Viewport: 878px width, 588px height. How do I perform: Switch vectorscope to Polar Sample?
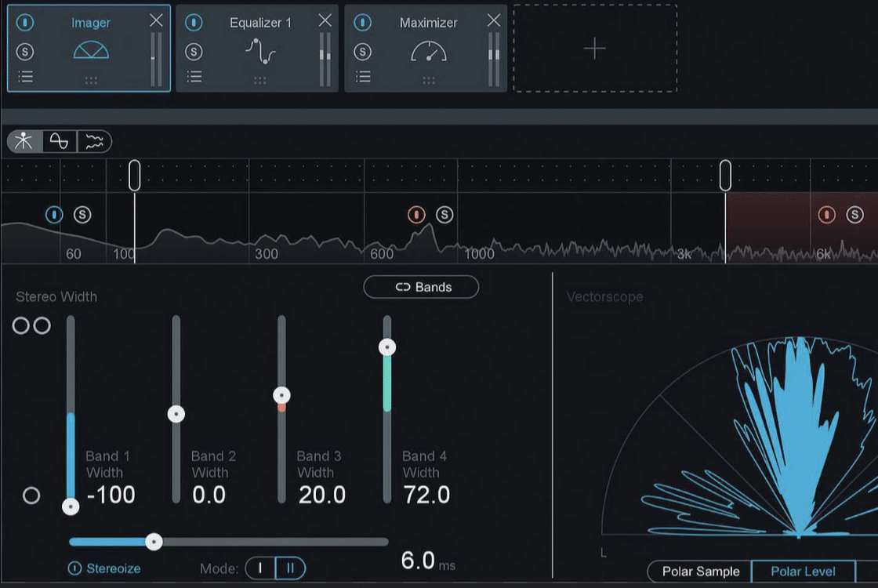coord(700,572)
